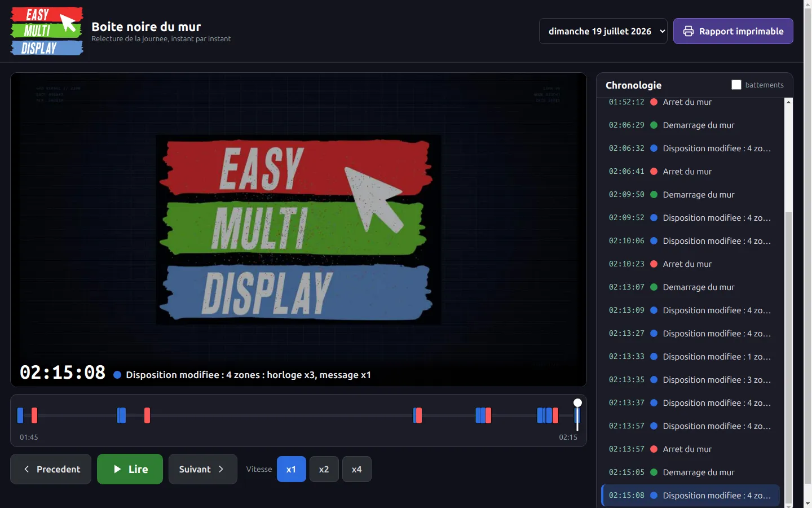Select the 02:09:52 Disposition modifiee event

coord(690,218)
